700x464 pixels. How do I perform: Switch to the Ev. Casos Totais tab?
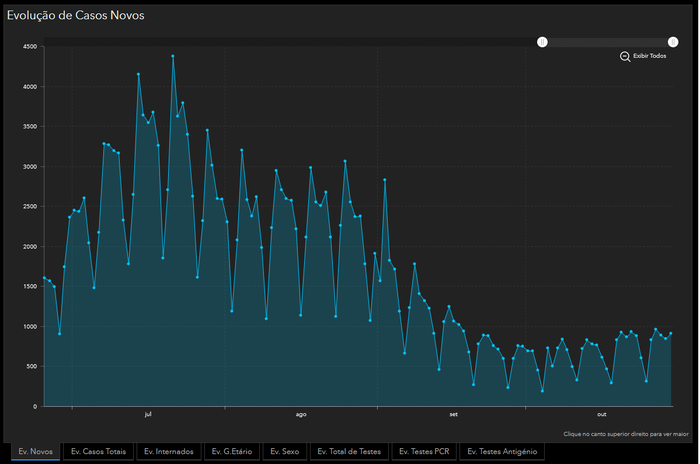coord(98,452)
